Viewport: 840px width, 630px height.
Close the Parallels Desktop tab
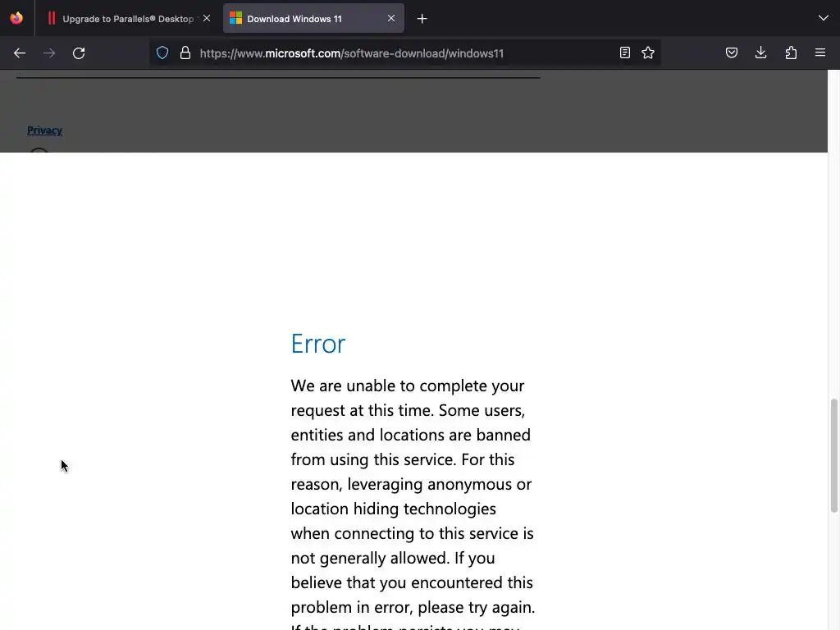coord(207,18)
